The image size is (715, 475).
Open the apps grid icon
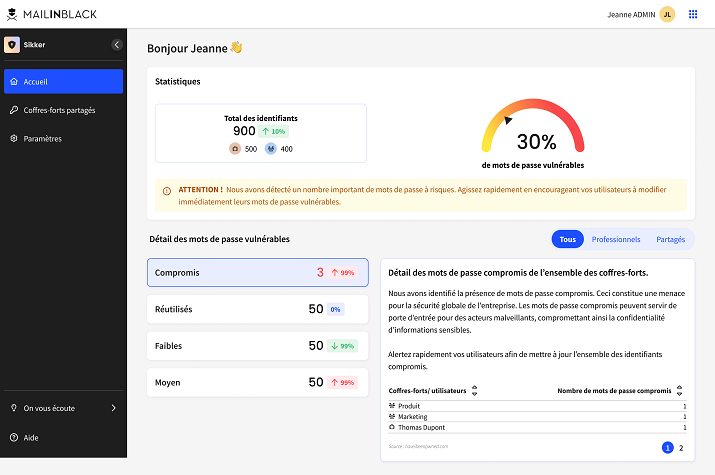pyautogui.click(x=693, y=15)
